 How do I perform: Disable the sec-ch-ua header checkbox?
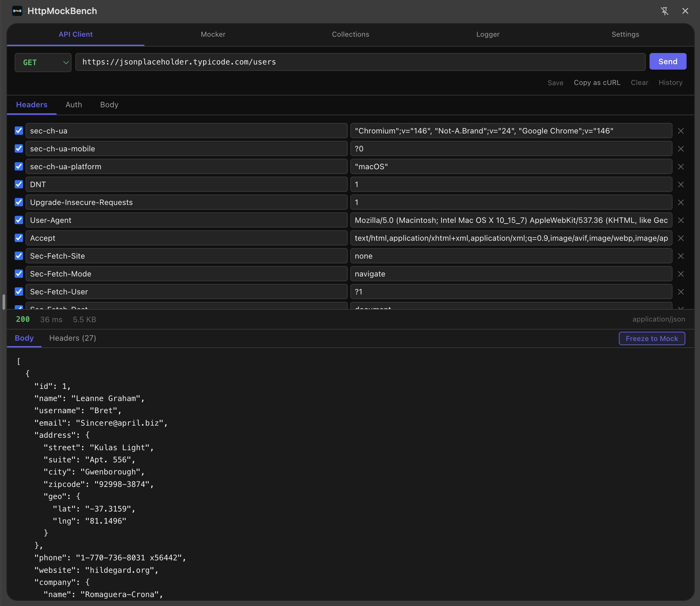19,131
